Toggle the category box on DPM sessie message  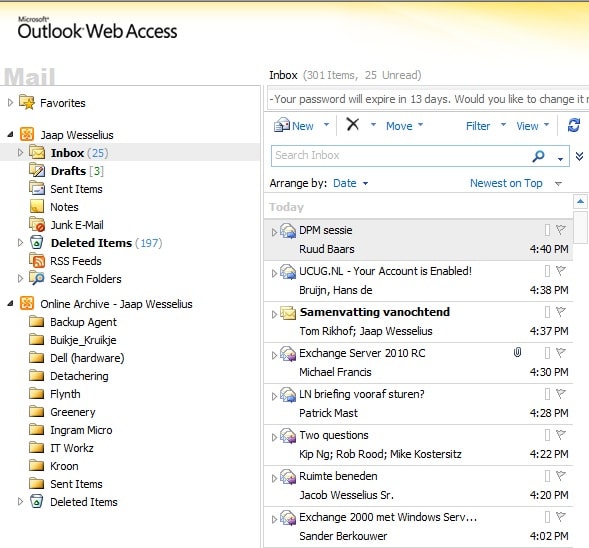pyautogui.click(x=547, y=229)
